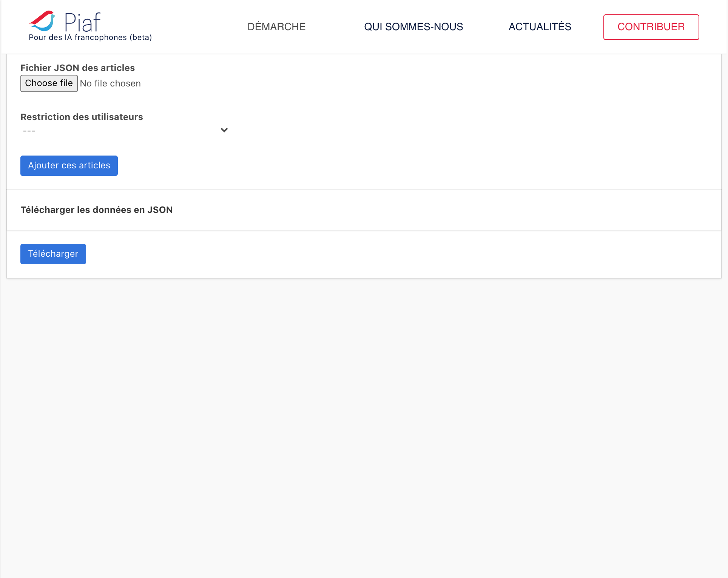Image resolution: width=728 pixels, height=578 pixels.
Task: Open the DÉMARCHE menu item
Action: [x=276, y=27]
